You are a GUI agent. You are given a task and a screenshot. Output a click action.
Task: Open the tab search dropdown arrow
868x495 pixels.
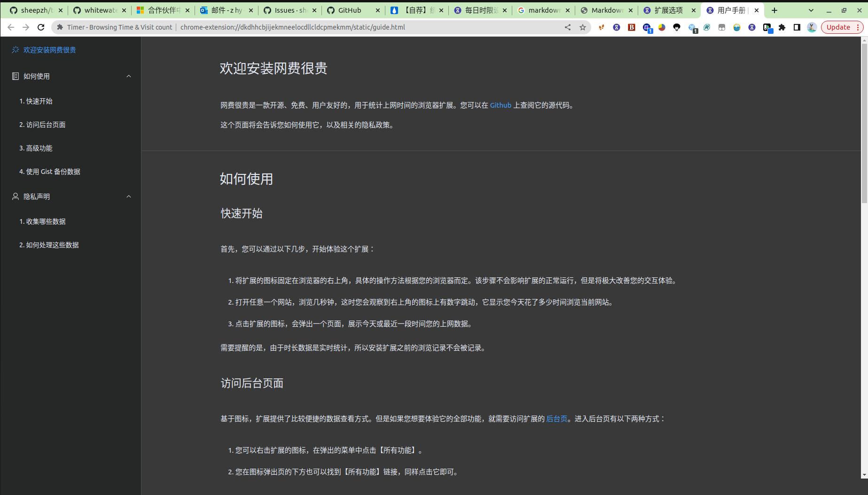click(x=811, y=10)
